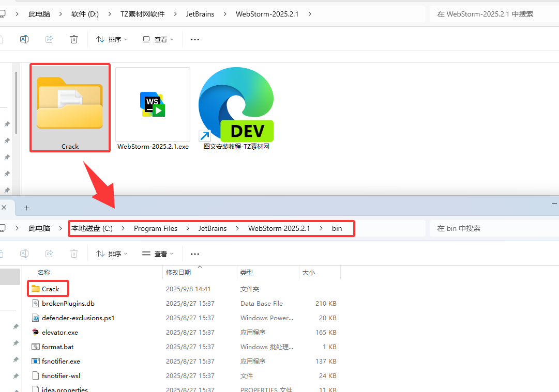Select the large Crack folder thumbnail

[x=70, y=107]
